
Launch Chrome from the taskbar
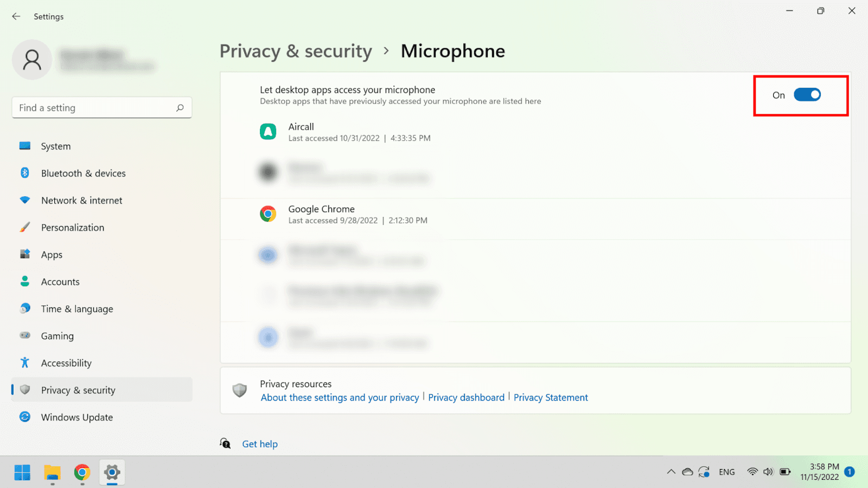[x=82, y=472]
